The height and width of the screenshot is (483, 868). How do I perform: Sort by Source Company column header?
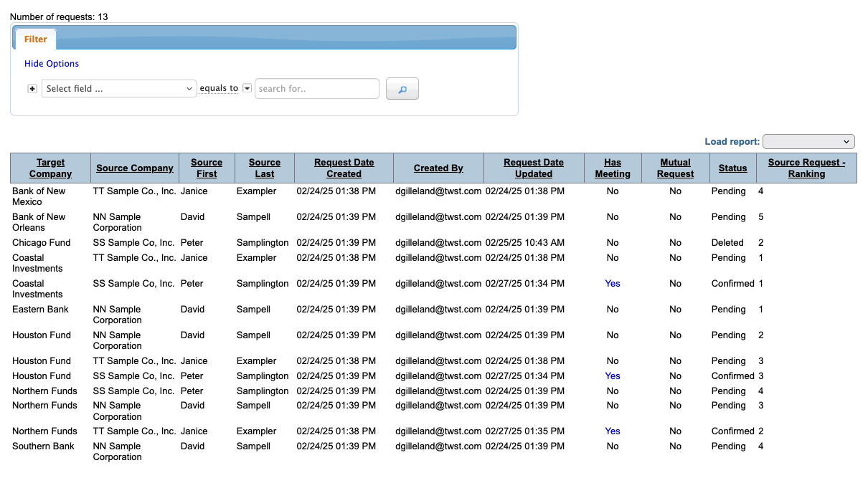[135, 168]
